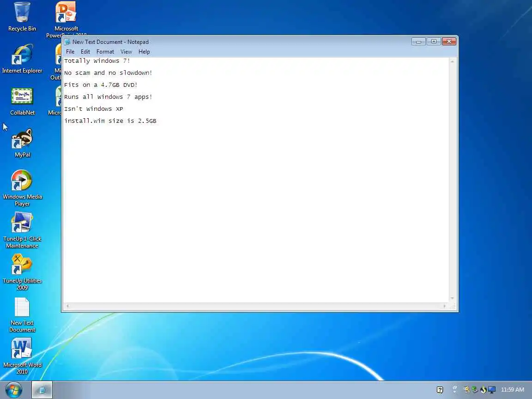Open the Edit menu in Notepad
This screenshot has width=532, height=399.
[x=85, y=52]
